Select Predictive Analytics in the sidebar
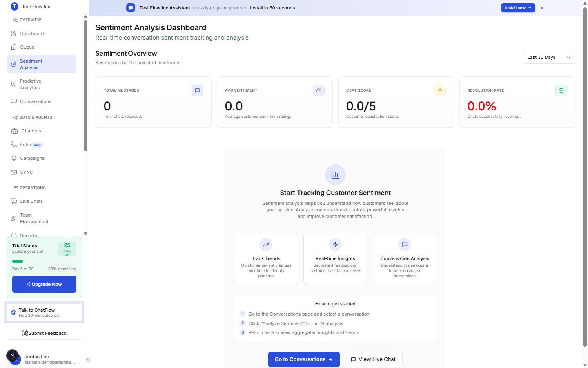The image size is (588, 368). pyautogui.click(x=41, y=84)
